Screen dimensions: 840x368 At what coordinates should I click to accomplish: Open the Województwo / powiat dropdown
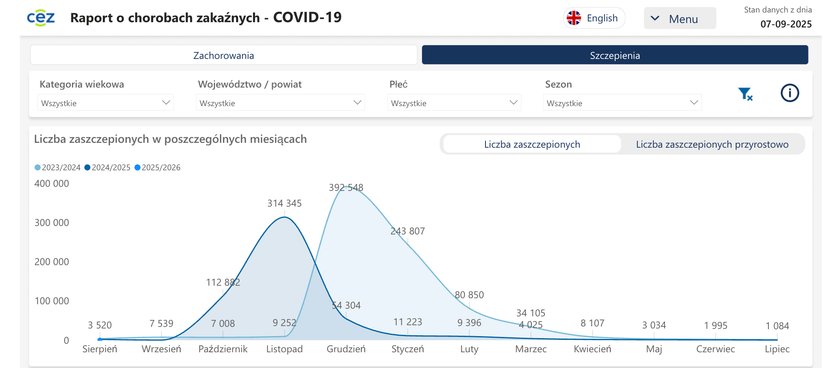coord(281,103)
